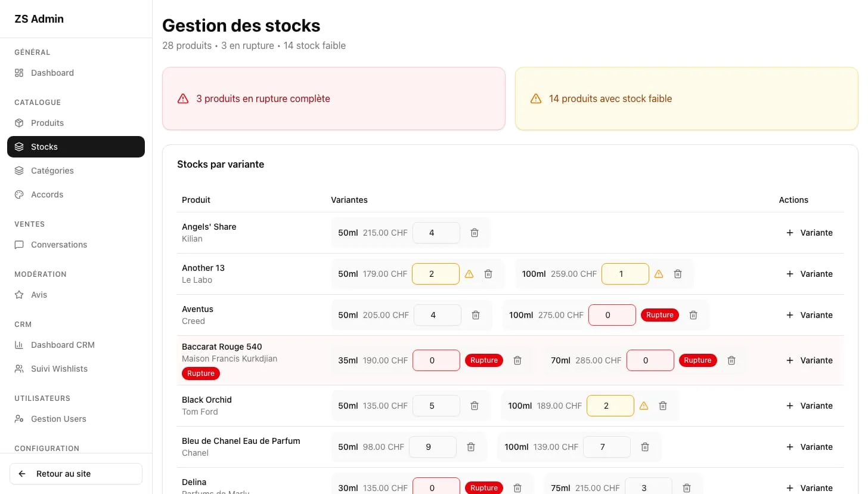Go to Produits in the sidebar
The image size is (868, 494).
(76, 123)
